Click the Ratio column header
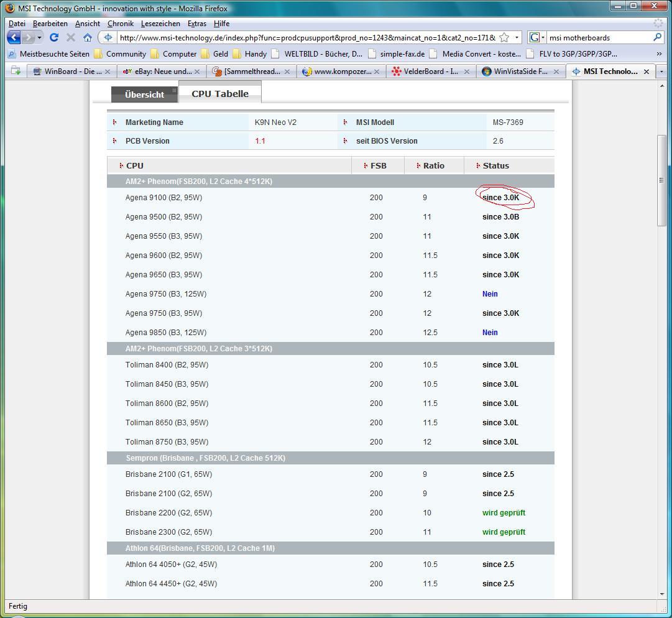This screenshot has width=672, height=618. click(433, 165)
